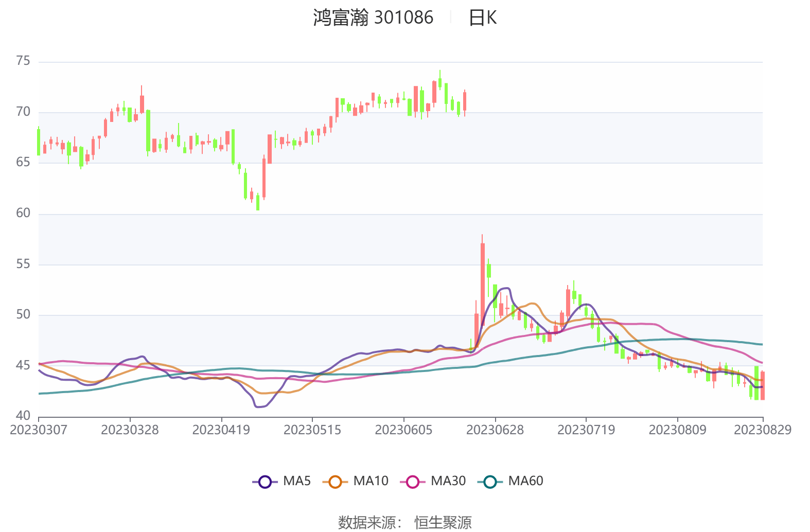Viewport: 810px width, 532px height.
Task: Click the 75 price label on the y-axis
Action: click(x=23, y=61)
